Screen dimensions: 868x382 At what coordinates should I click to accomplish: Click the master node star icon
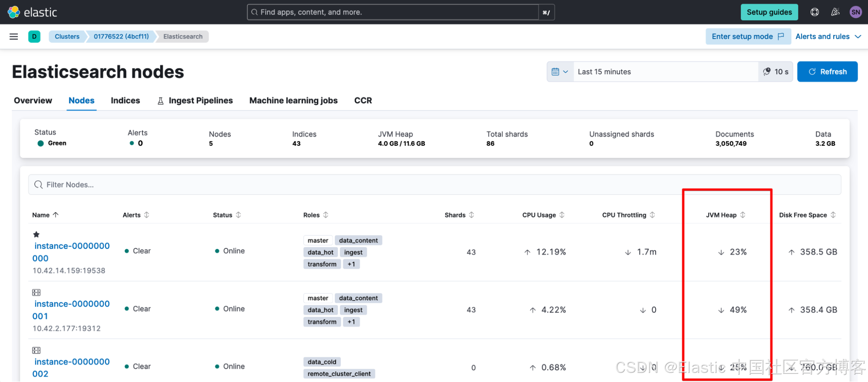36,234
